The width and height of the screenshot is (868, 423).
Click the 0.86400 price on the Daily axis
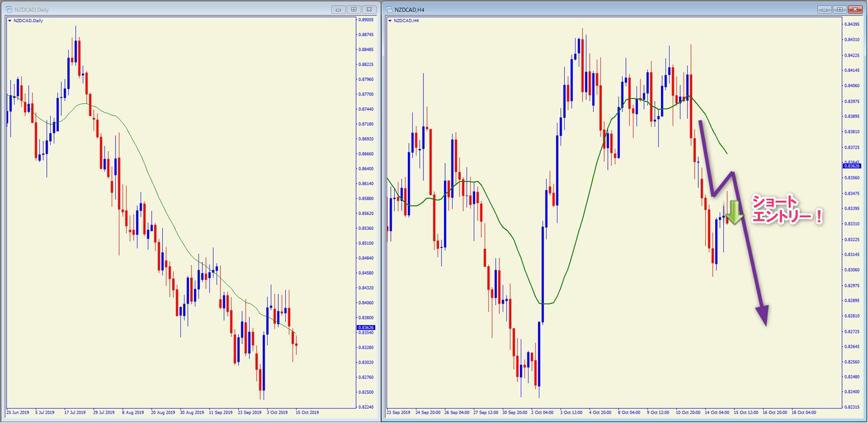(366, 169)
